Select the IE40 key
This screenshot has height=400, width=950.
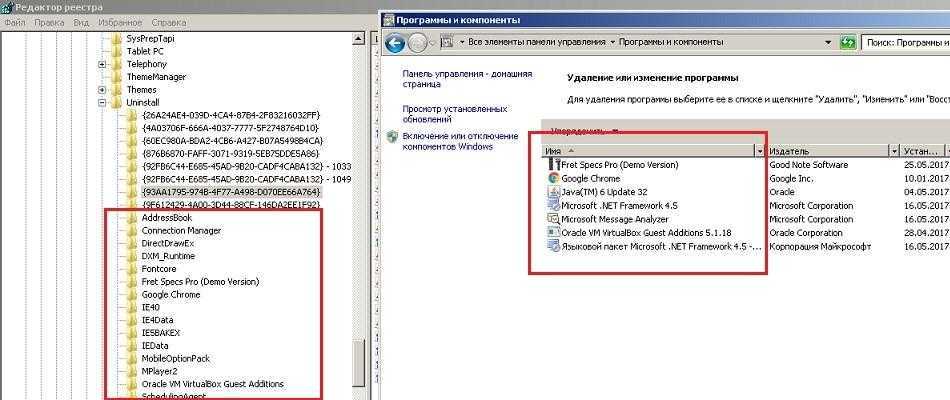(150, 307)
